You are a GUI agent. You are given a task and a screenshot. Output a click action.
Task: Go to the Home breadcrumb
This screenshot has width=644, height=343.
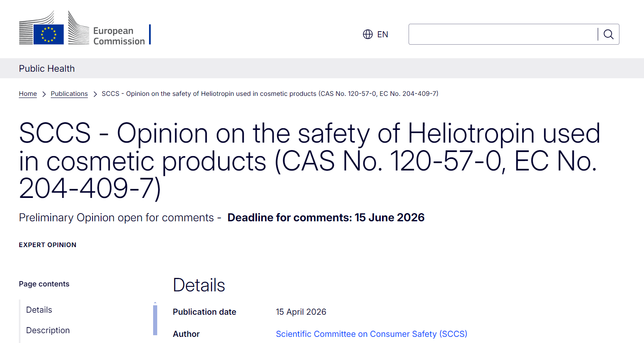click(x=28, y=94)
